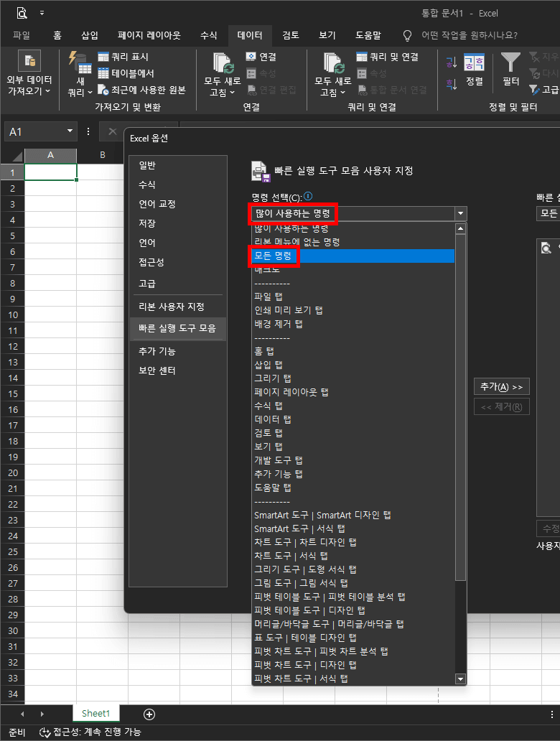The height and width of the screenshot is (741, 560).
Task: Sort descending with the Z-to-A icon
Action: 452,84
